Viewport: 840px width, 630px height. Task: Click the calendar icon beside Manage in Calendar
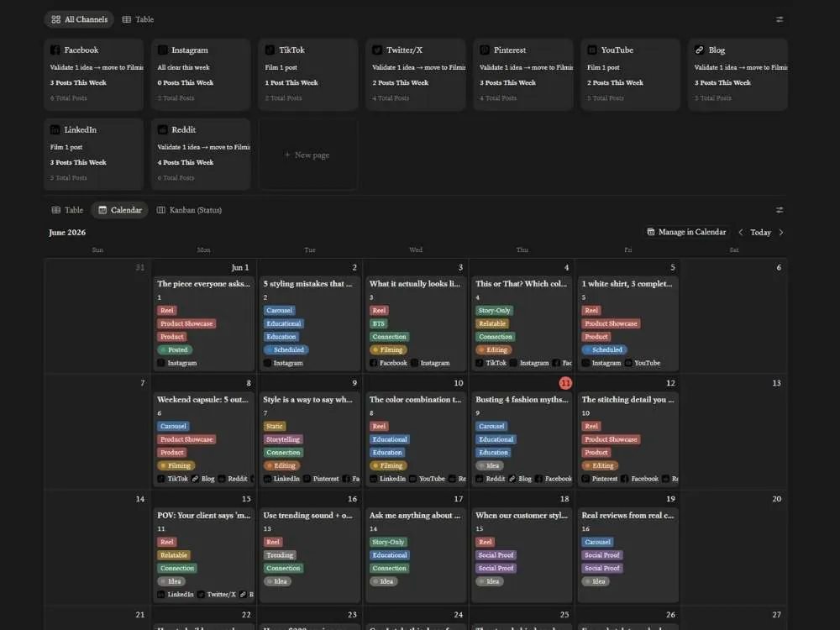coord(651,232)
